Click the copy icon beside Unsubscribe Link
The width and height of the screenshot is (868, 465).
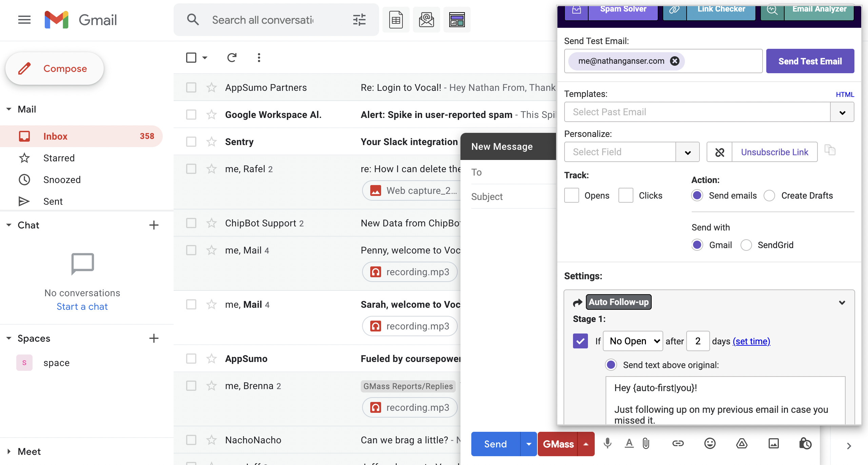(x=830, y=150)
